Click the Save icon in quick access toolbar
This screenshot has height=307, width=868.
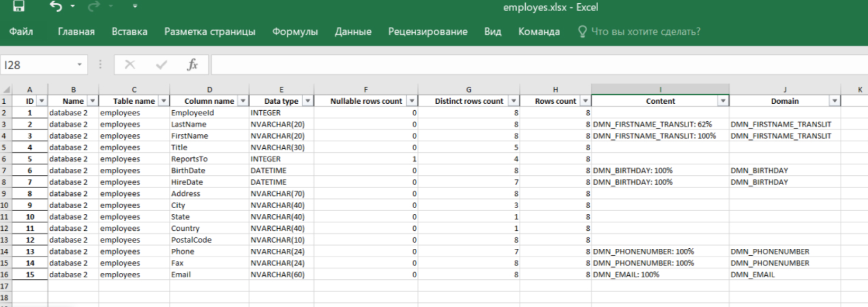[19, 6]
